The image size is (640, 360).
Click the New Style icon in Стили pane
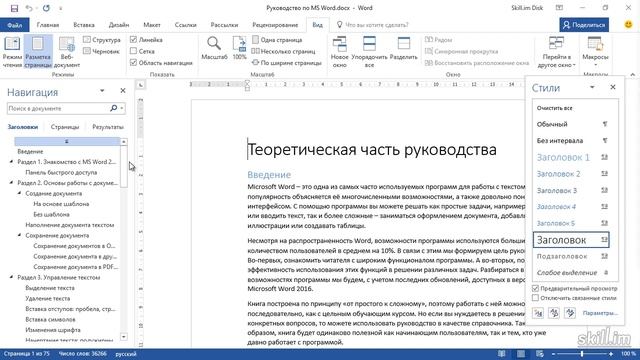538,313
